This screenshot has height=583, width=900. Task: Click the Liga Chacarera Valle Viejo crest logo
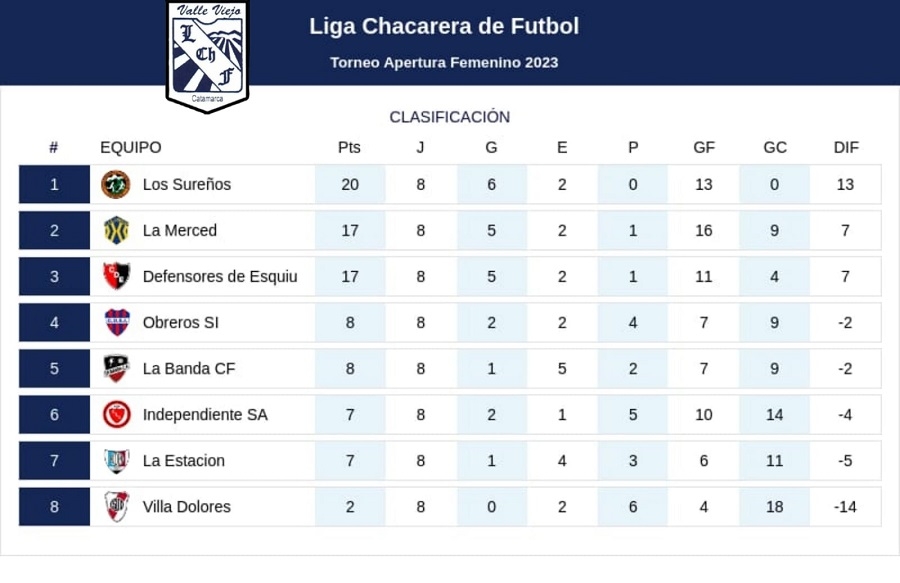[x=207, y=55]
